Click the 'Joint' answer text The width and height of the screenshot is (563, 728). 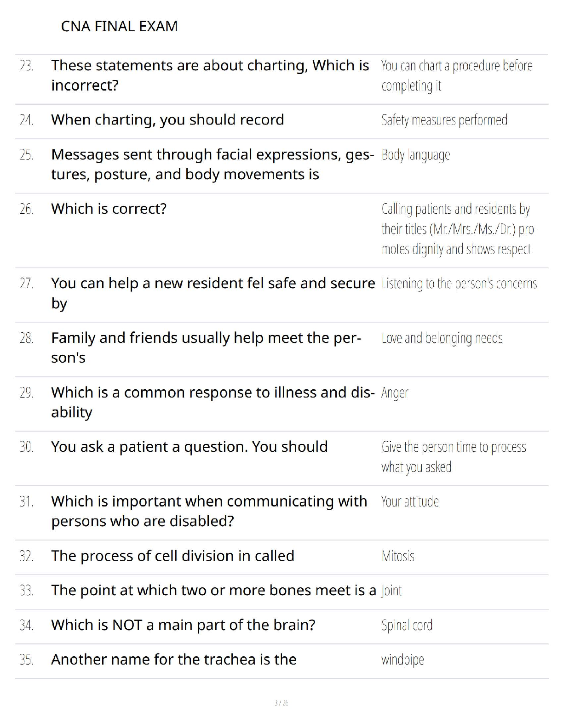point(391,591)
